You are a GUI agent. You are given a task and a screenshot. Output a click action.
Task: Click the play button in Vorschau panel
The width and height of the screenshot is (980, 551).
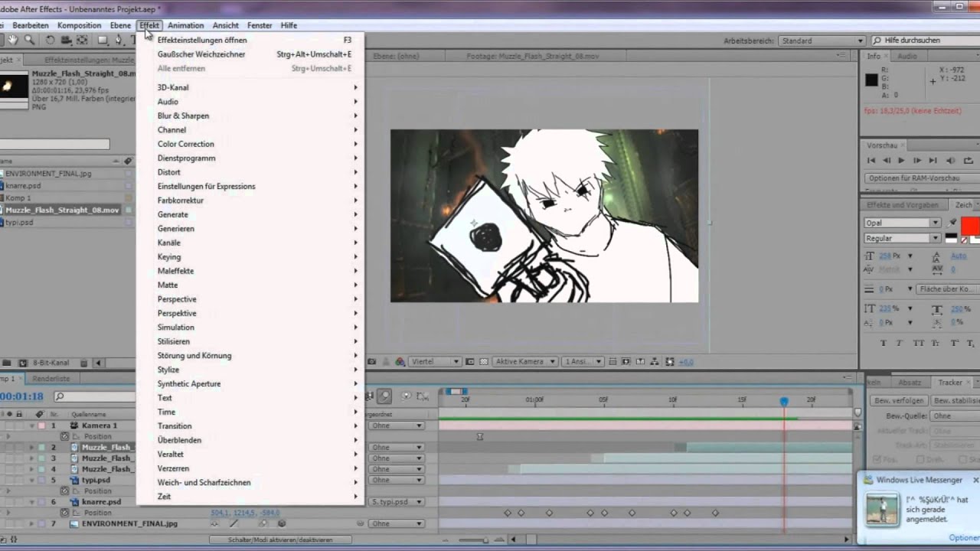(x=901, y=161)
